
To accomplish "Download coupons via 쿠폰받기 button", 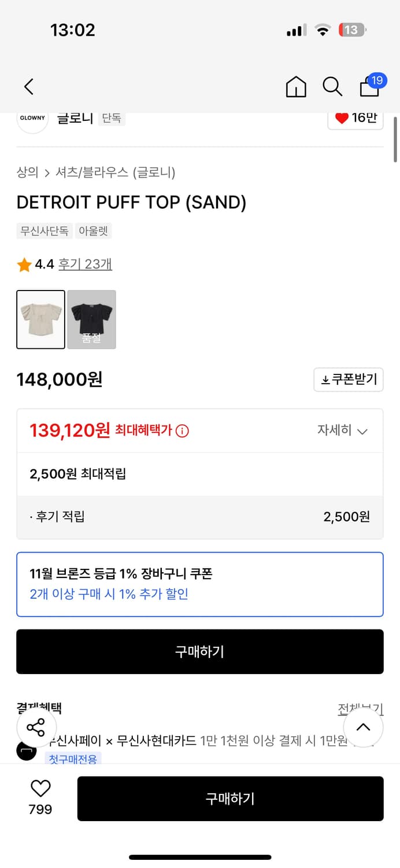I will [349, 380].
